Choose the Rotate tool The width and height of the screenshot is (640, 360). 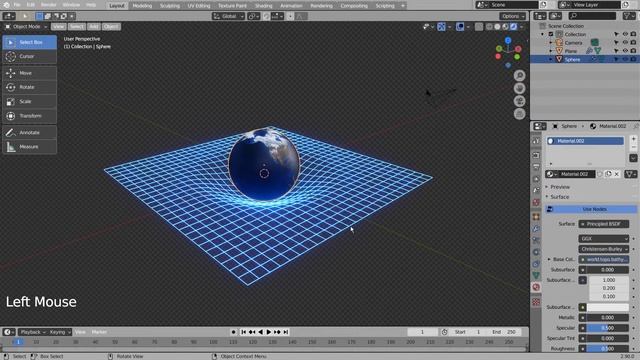[29, 87]
